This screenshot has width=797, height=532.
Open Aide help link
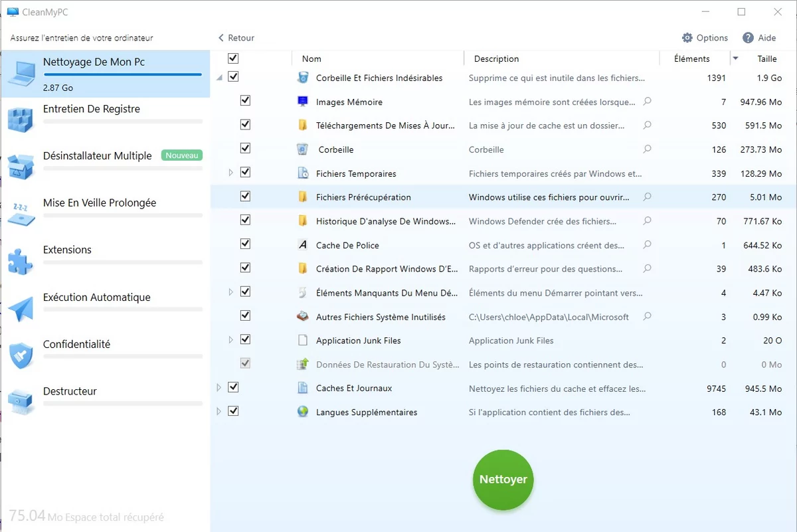(x=759, y=38)
